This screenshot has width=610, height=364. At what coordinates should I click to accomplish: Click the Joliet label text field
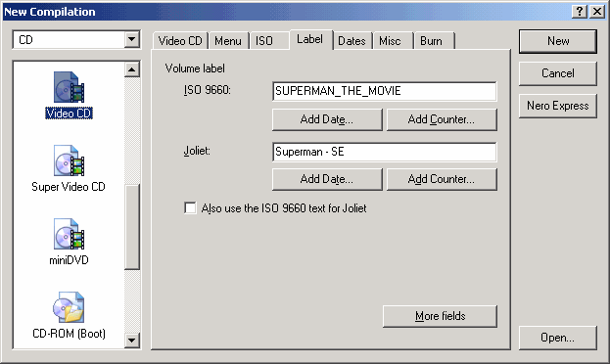click(385, 152)
